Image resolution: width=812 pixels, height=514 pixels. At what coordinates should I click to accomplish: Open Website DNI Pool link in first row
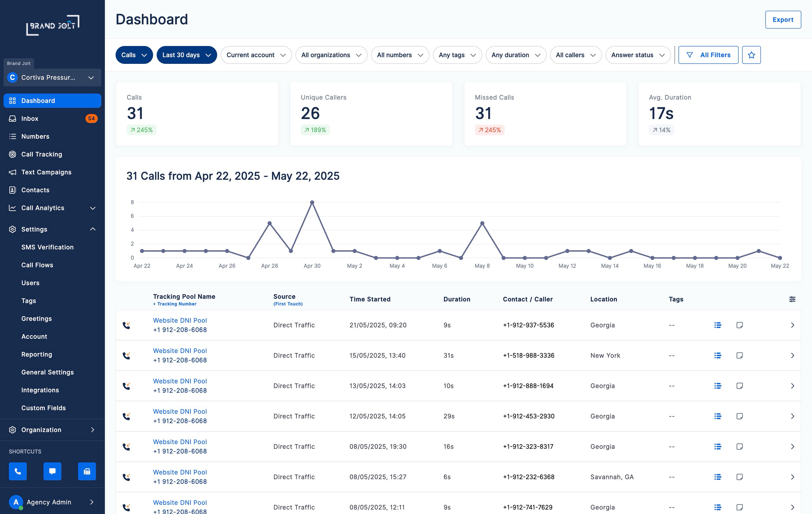tap(180, 320)
